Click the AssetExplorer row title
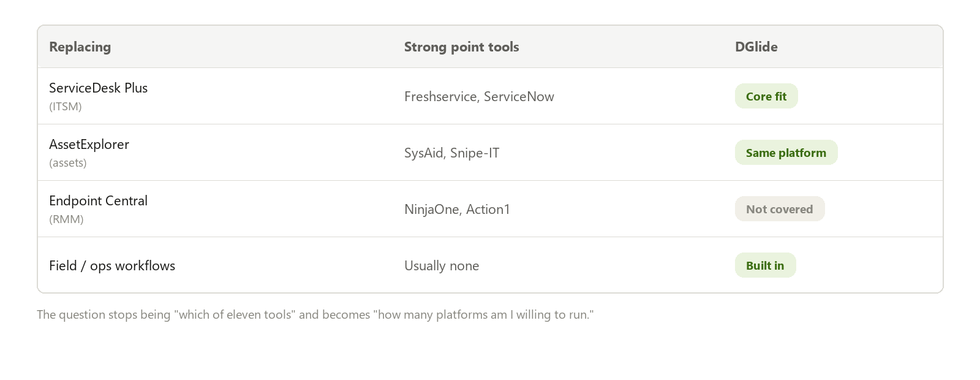This screenshot has height=380, width=980. [89, 145]
